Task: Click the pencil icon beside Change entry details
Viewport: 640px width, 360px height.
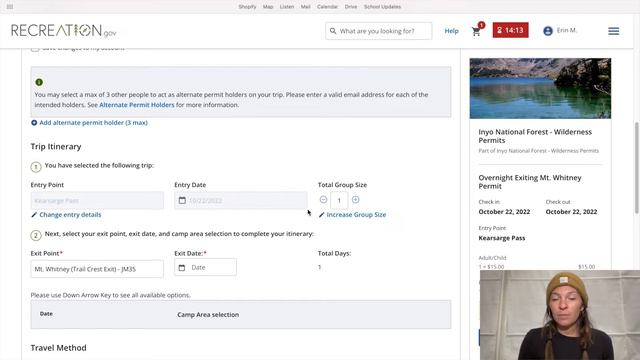Action: tap(34, 215)
